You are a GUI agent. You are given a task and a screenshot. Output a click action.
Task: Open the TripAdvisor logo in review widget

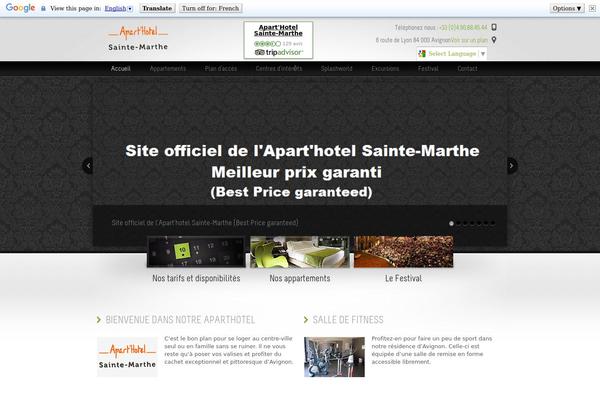279,52
